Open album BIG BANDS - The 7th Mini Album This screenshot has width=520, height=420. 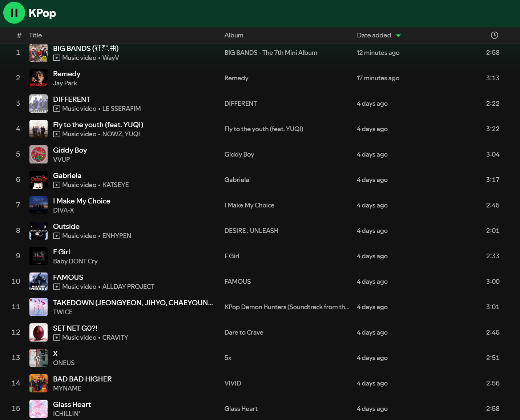(x=271, y=53)
